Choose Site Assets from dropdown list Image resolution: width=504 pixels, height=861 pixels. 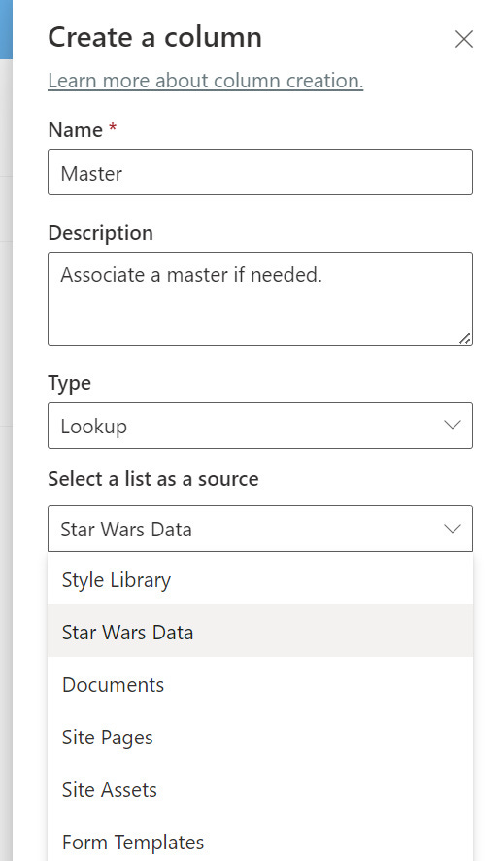(260, 790)
